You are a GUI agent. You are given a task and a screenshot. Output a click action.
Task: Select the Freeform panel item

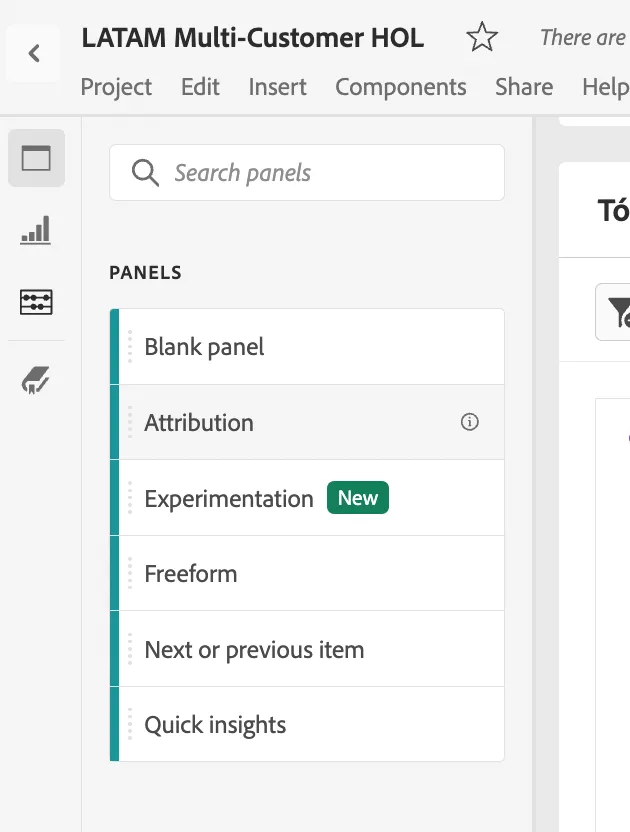(x=307, y=574)
